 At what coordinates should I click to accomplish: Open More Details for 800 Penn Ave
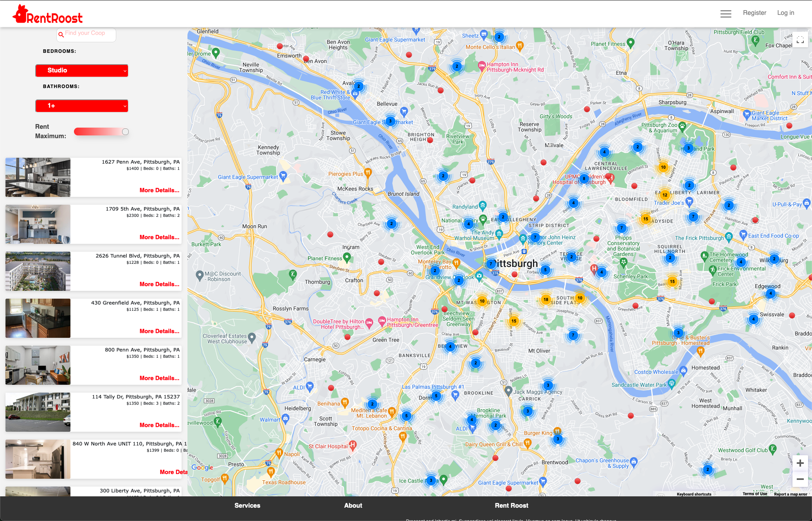(x=159, y=378)
